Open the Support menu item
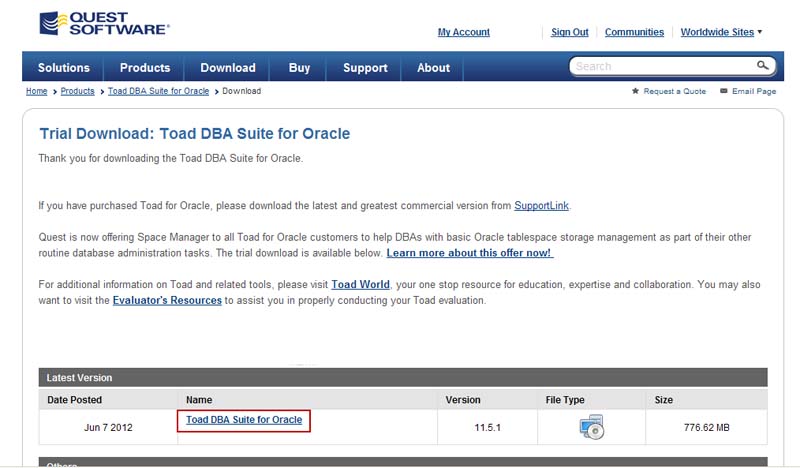 coord(365,68)
